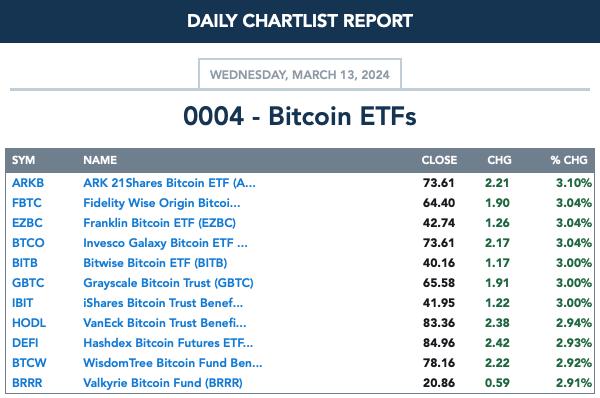600x398 pixels.
Task: Open the 0004 - Bitcoin ETFs chartlist title
Action: [x=300, y=116]
